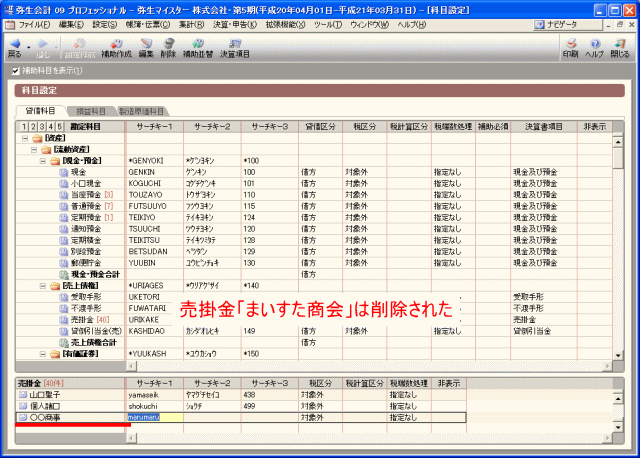Screen dimensions: 640x458
Task: Select the 普通預金 account icon
Action: (64, 206)
